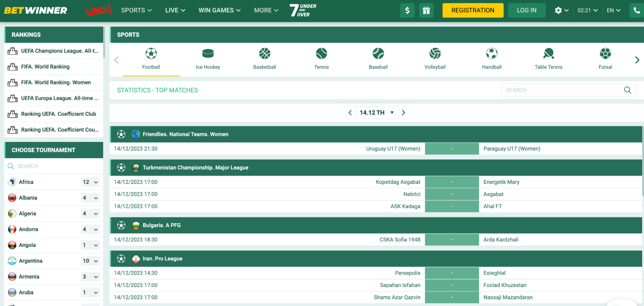The height and width of the screenshot is (306, 644).
Task: Click the LOG IN button
Action: pos(527,10)
